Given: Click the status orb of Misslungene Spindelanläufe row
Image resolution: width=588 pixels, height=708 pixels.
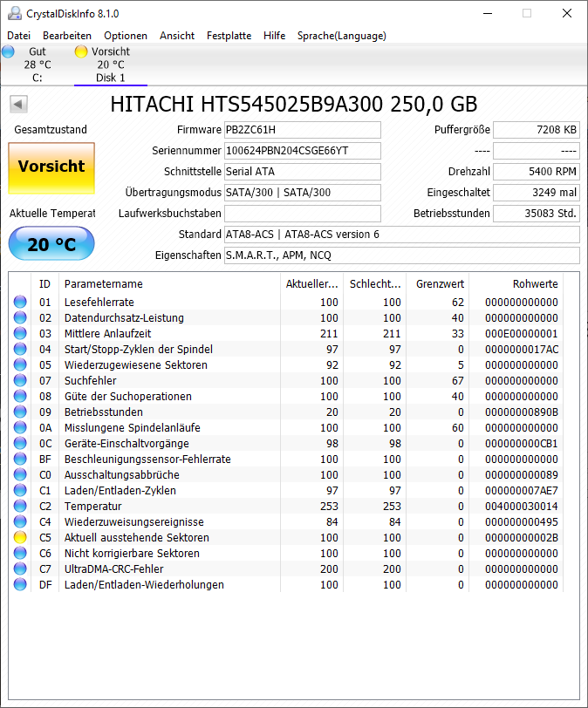Looking at the screenshot, I should point(20,427).
